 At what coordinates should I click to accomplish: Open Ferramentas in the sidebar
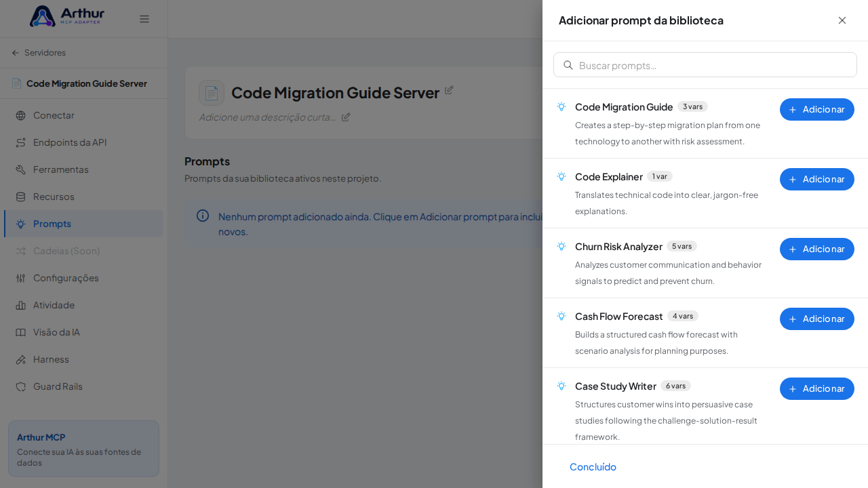pyautogui.click(x=83, y=169)
